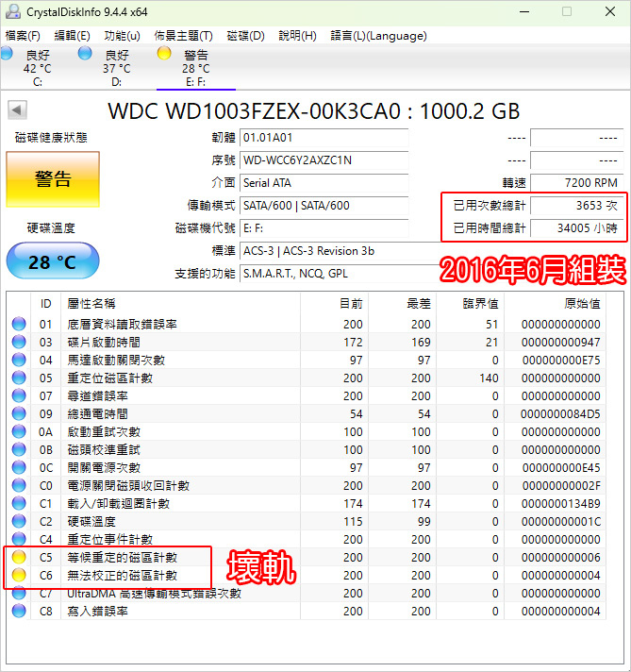Click the 28 °C temperature button
631x672 pixels.
click(53, 261)
